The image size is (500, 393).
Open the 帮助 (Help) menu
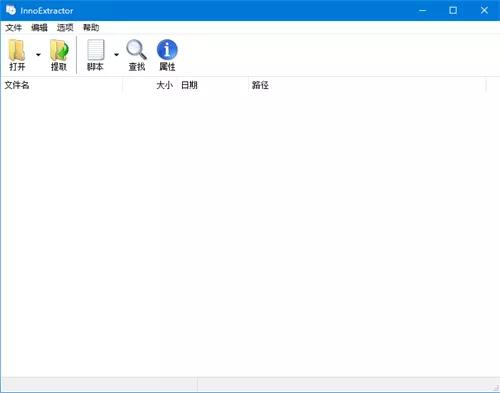tap(91, 28)
